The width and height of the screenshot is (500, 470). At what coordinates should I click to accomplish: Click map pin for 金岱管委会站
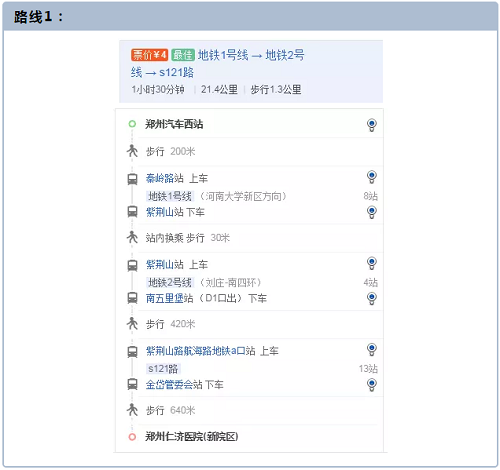coord(372,385)
